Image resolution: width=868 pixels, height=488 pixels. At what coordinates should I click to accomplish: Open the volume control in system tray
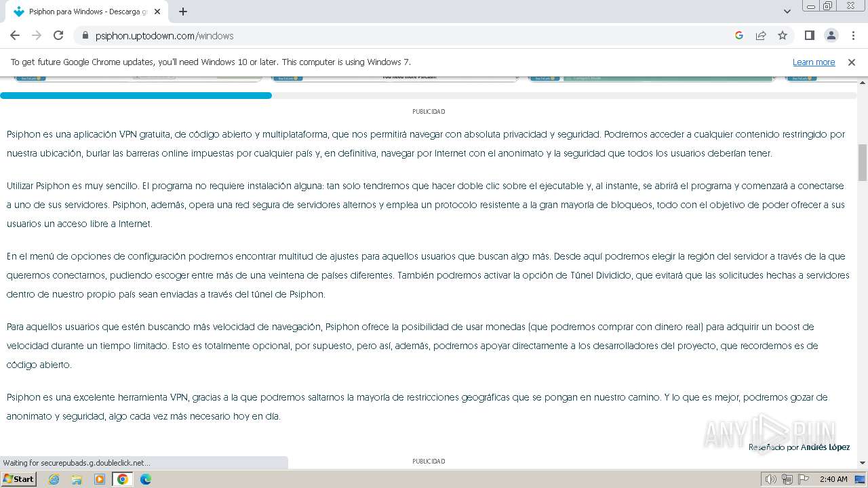771,479
